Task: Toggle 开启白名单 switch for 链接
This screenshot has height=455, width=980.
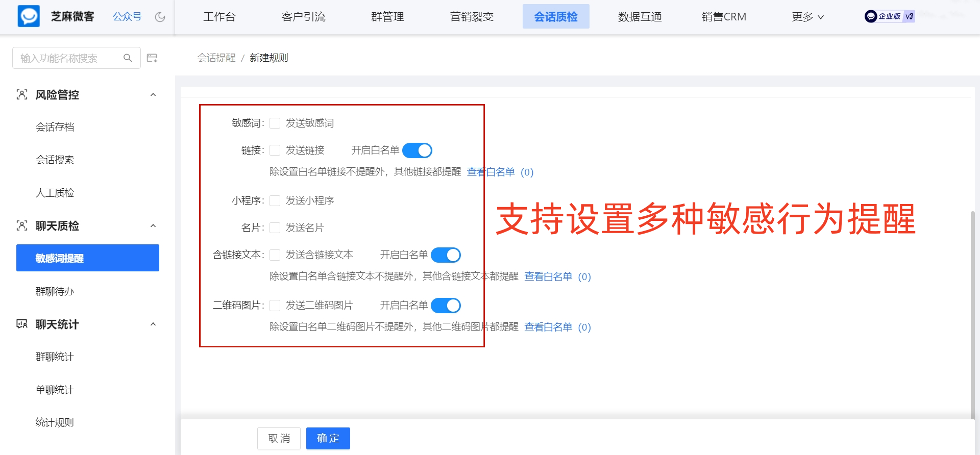Action: (417, 150)
